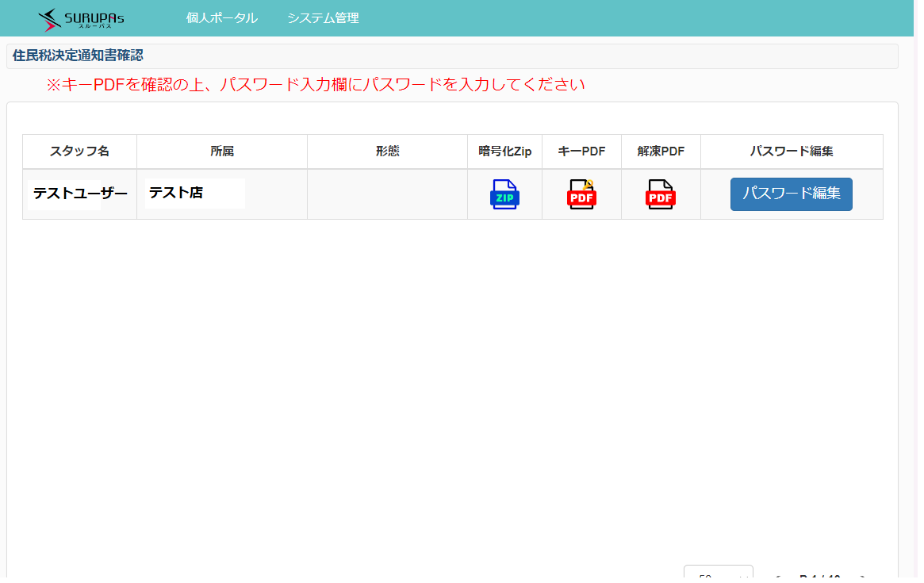Open the 個人ポータル menu
Screen dimensions: 924x583
click(222, 18)
